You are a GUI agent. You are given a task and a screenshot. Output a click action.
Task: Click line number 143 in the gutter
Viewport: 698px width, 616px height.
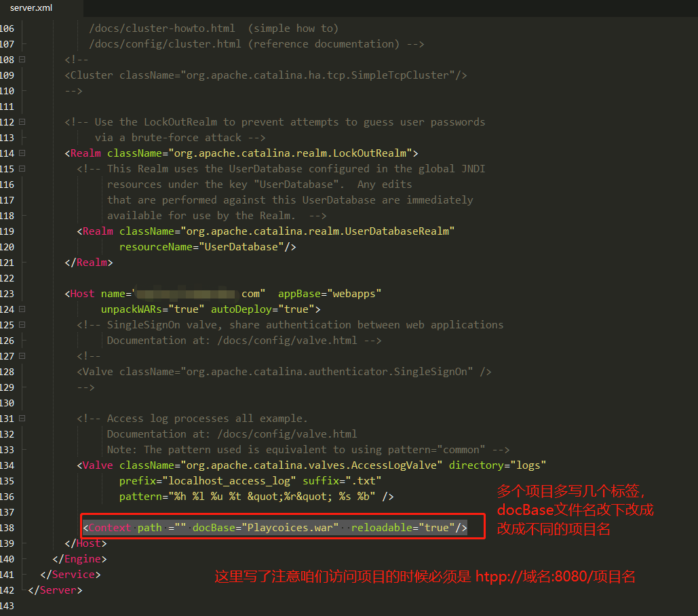pos(7,606)
